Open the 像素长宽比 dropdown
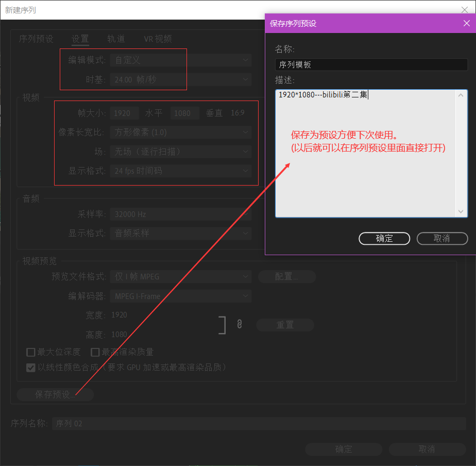Viewport: 476px width, 466px height. tap(181, 132)
